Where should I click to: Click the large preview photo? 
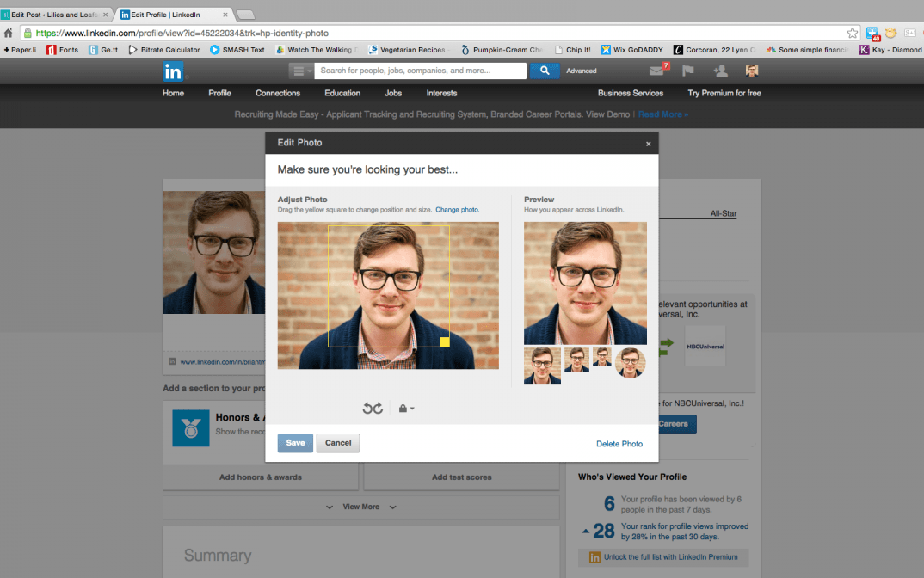pyautogui.click(x=585, y=283)
